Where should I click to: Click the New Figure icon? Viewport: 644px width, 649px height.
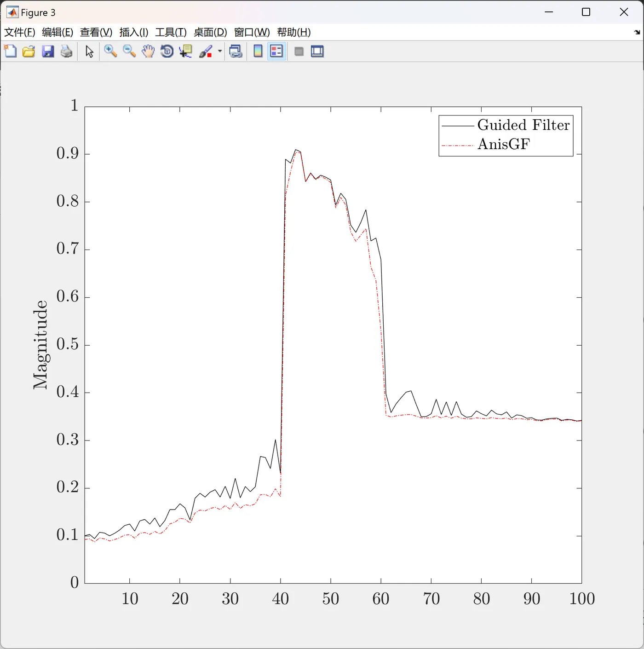point(10,51)
